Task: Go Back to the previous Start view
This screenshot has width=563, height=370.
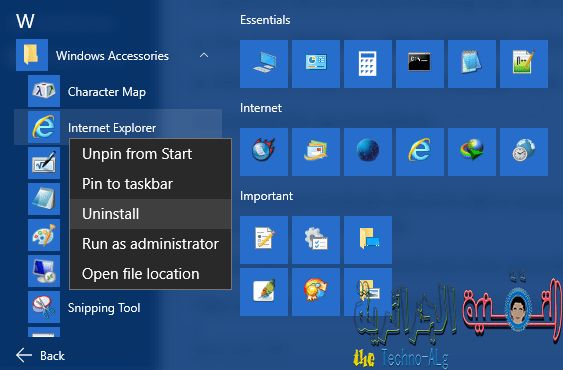Action: click(41, 356)
